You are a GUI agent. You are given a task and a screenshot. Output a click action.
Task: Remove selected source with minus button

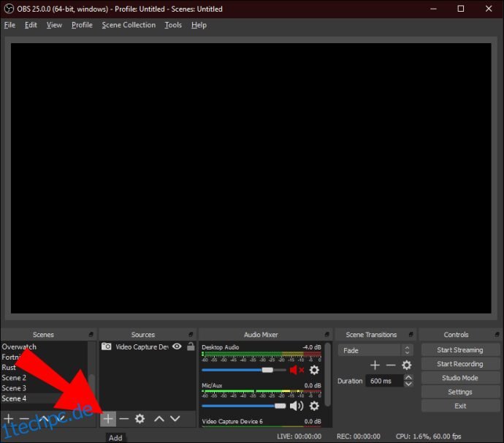(x=123, y=419)
